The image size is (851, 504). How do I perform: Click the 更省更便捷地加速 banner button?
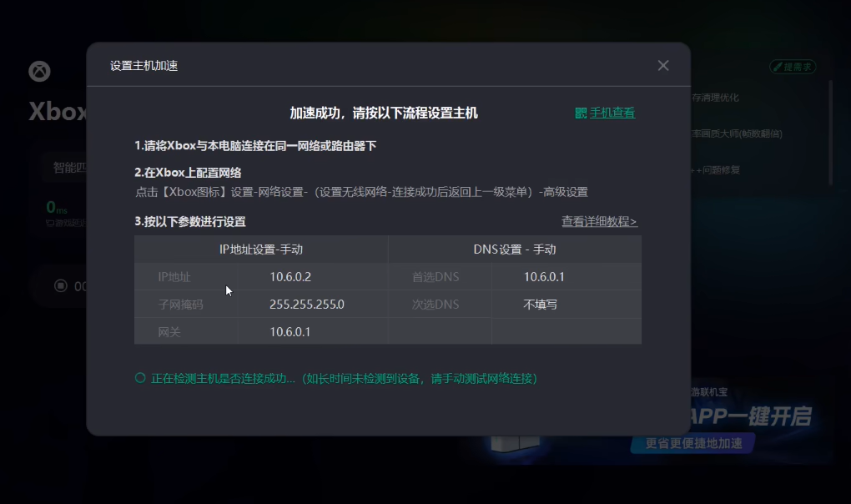(x=693, y=443)
